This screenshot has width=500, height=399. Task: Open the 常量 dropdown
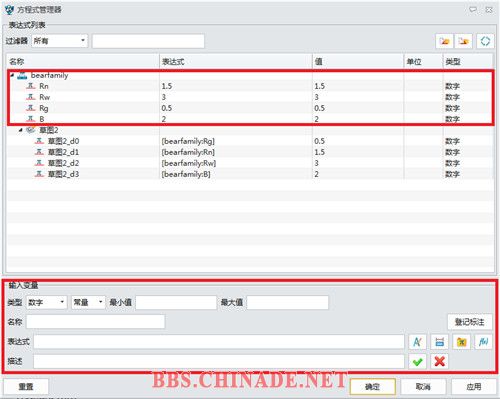(88, 302)
